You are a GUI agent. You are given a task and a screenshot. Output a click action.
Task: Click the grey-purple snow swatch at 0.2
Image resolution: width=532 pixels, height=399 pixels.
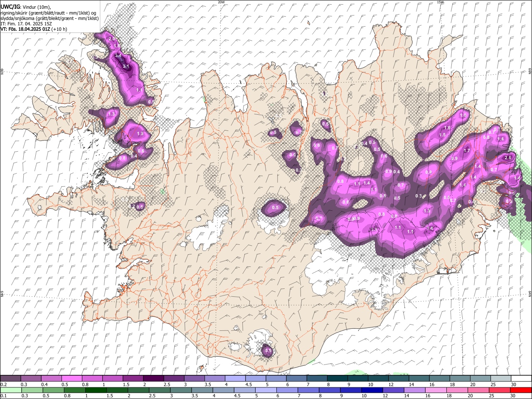(10, 379)
